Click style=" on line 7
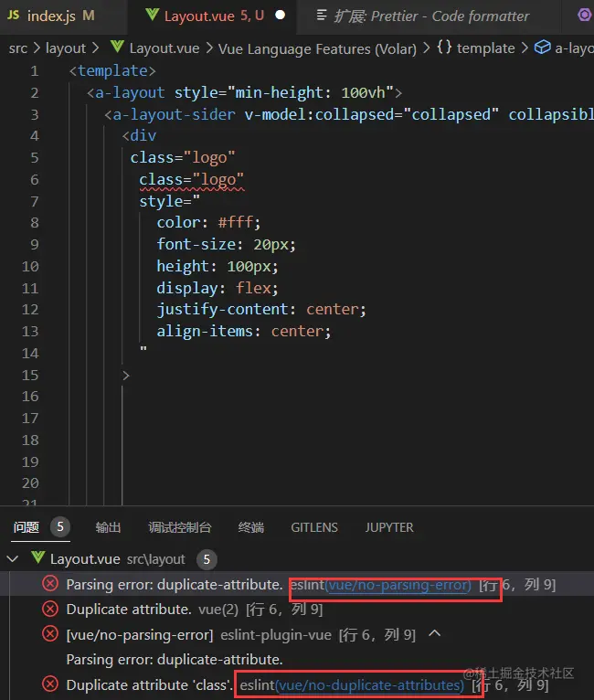The width and height of the screenshot is (594, 700). (170, 201)
